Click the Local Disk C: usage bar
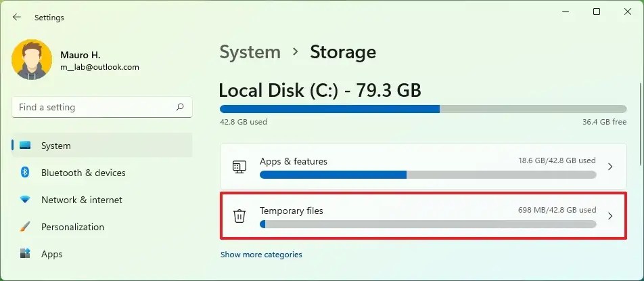 423,109
